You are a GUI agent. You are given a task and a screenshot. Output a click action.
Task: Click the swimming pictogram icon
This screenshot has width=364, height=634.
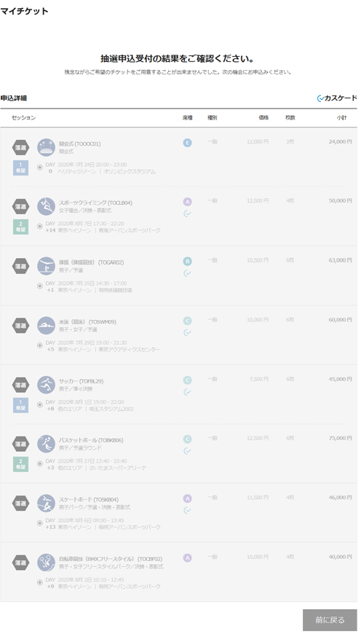pyautogui.click(x=46, y=326)
